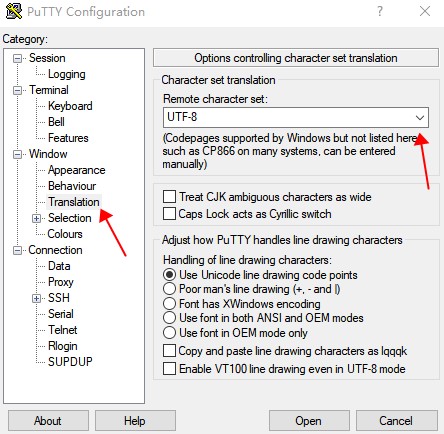This screenshot has height=434, width=444.
Task: Open the Remote character set dropdown
Action: pos(420,117)
